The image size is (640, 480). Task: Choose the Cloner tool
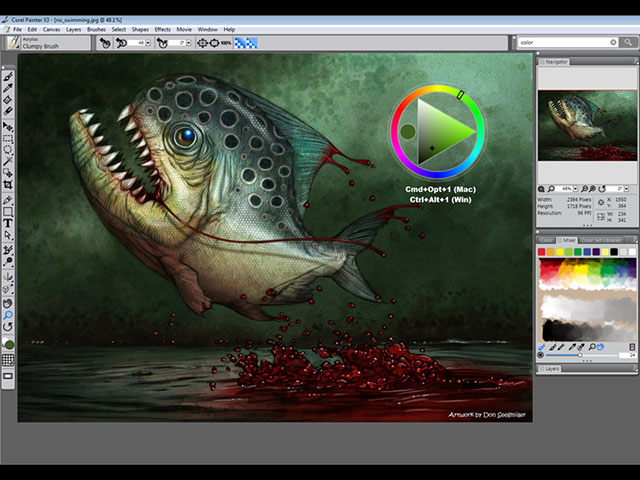point(8,250)
